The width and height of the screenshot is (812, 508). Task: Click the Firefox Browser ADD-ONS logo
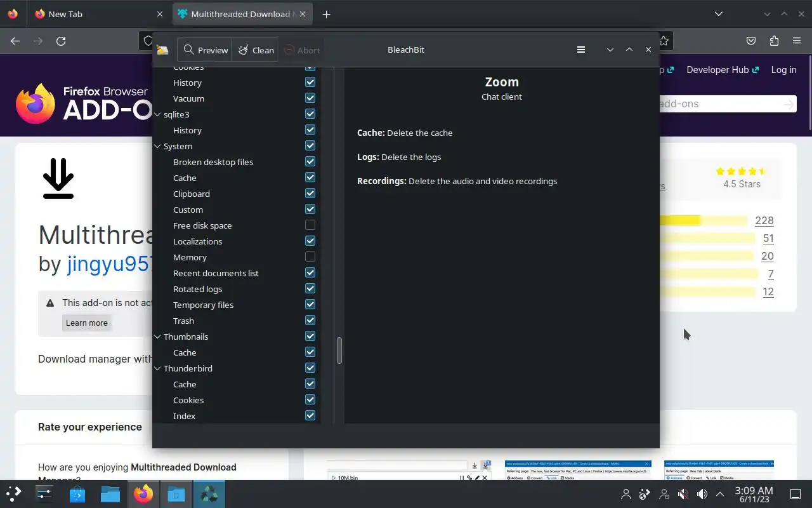coord(84,104)
